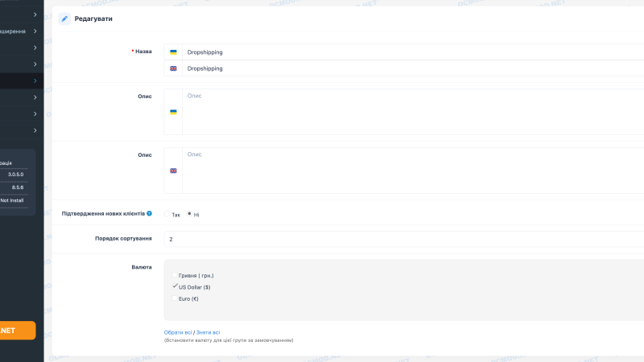Click version value 3.0.5.0 in sidebar
The height and width of the screenshot is (362, 644).
pos(15,175)
